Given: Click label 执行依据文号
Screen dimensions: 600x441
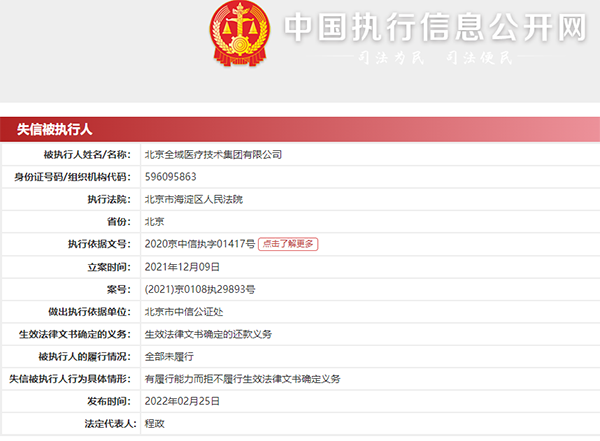Looking at the screenshot, I should tap(99, 244).
